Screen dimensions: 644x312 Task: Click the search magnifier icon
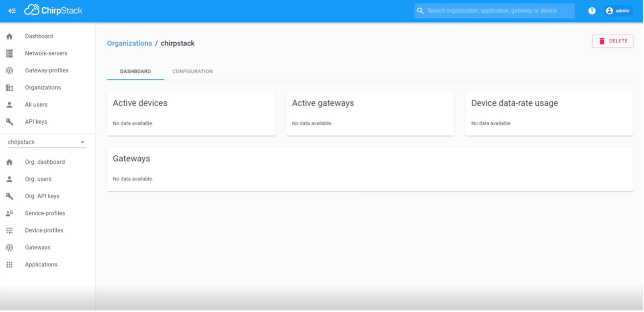click(420, 11)
